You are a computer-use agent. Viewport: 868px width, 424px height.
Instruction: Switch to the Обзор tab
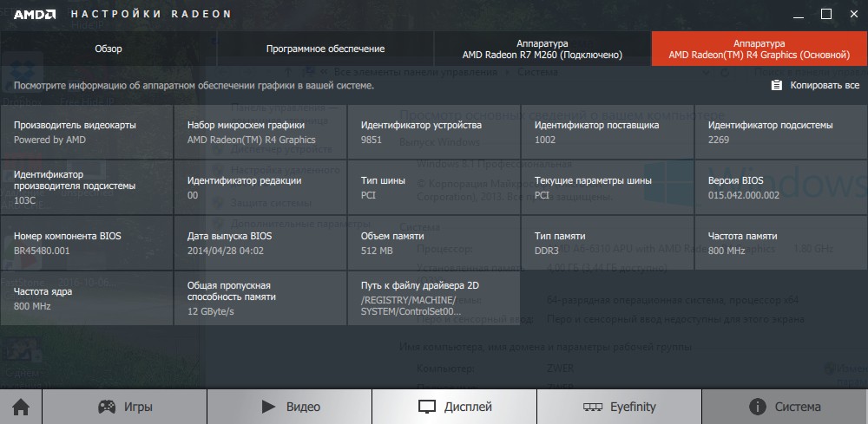tap(108, 49)
